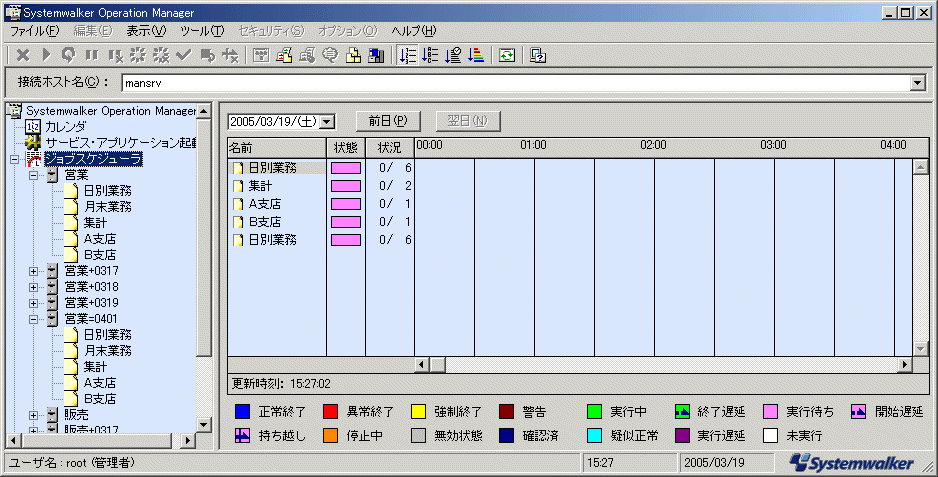Image resolution: width=938 pixels, height=477 pixels.
Task: Open the ヘルプ(H) menu
Action: point(414,31)
